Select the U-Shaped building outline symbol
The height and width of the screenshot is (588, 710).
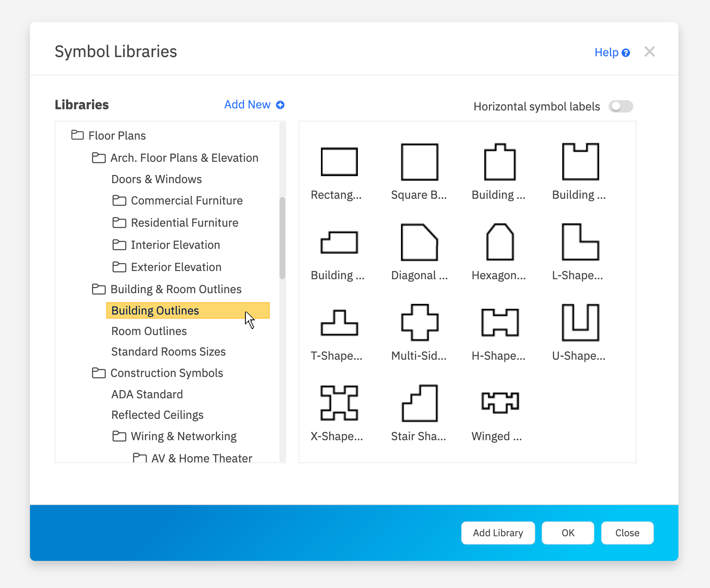580,323
